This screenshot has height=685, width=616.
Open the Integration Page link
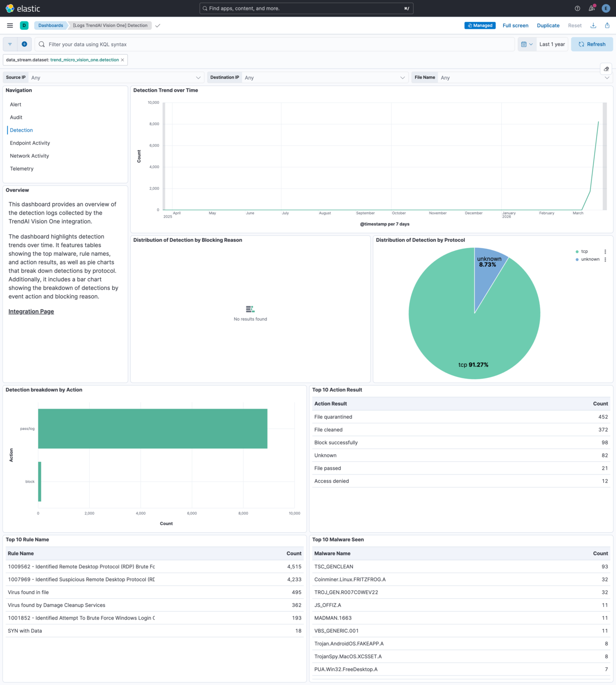pos(31,311)
